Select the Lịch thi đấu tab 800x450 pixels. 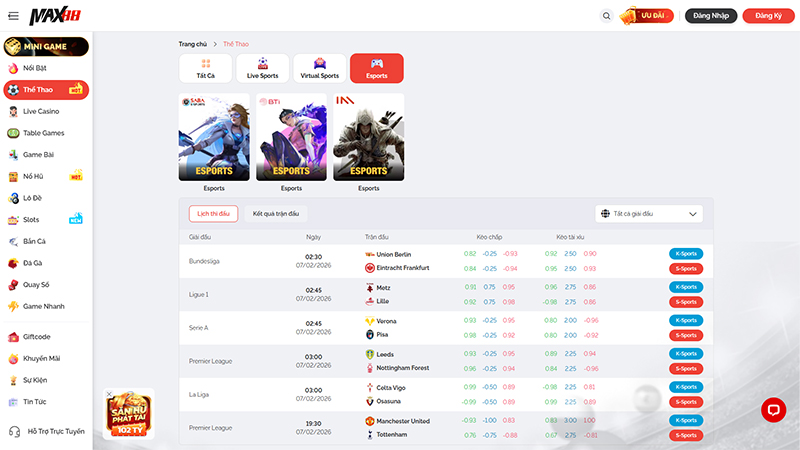coord(213,214)
